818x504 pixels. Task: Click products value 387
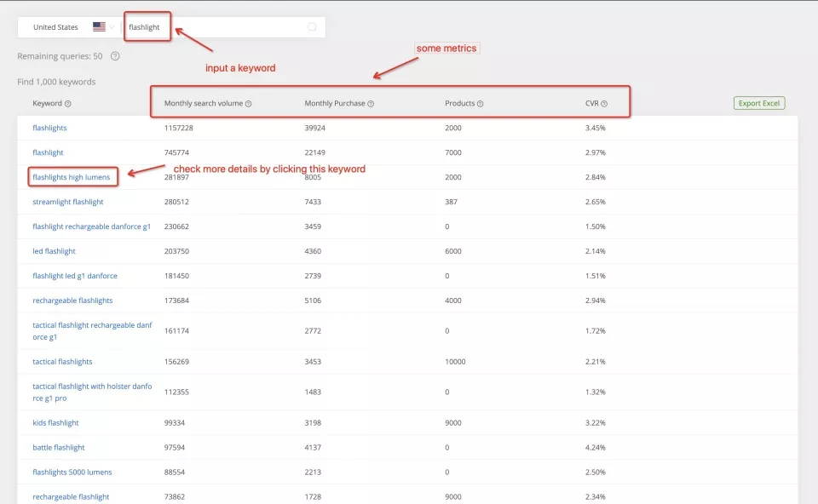point(451,202)
